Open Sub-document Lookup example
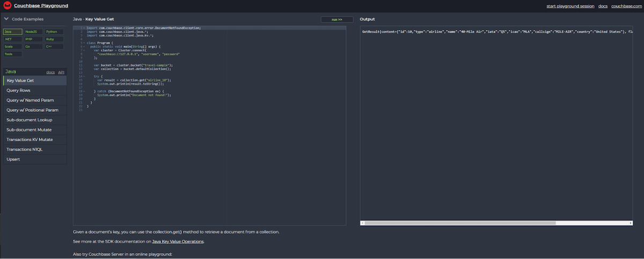 pos(34,120)
